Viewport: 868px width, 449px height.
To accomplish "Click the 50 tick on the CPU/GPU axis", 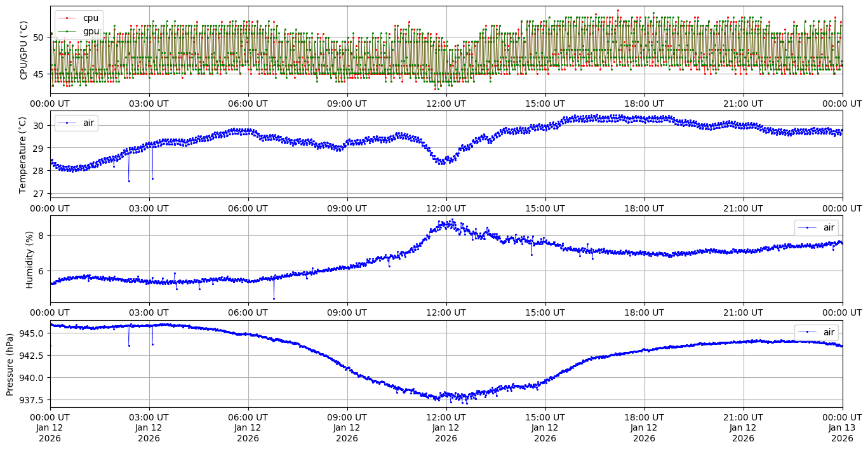I will (x=38, y=37).
